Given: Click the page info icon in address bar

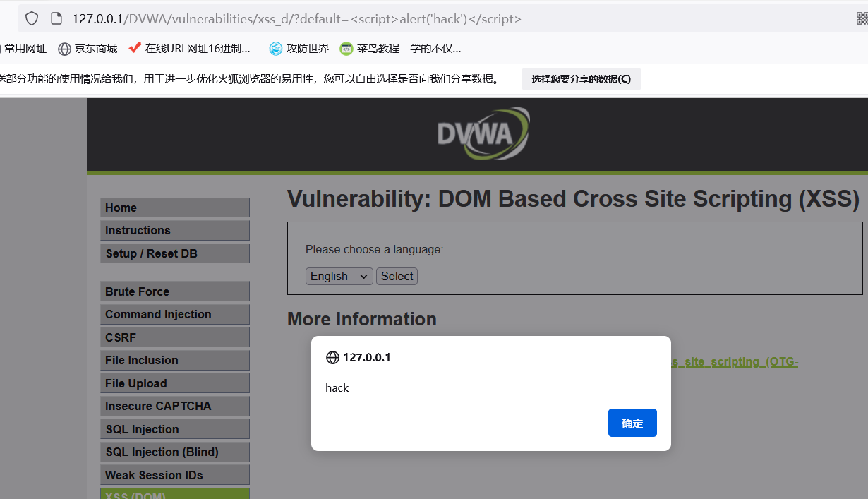Looking at the screenshot, I should click(56, 18).
